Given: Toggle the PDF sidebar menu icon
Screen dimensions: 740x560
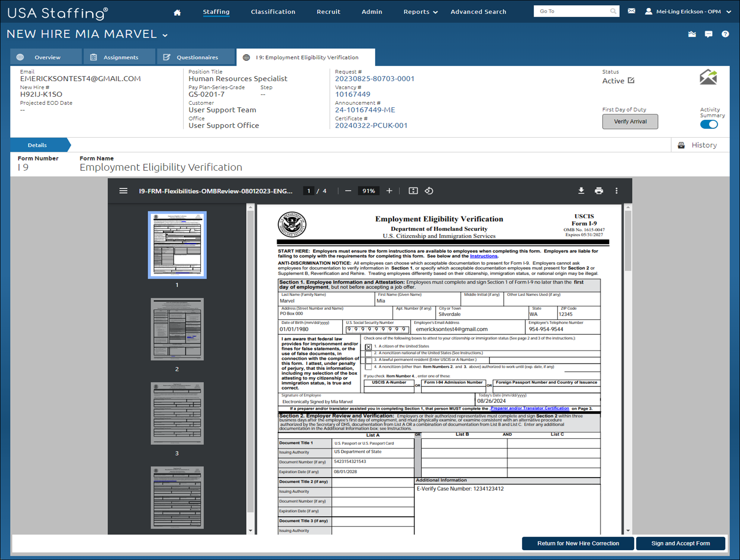Looking at the screenshot, I should (x=124, y=191).
